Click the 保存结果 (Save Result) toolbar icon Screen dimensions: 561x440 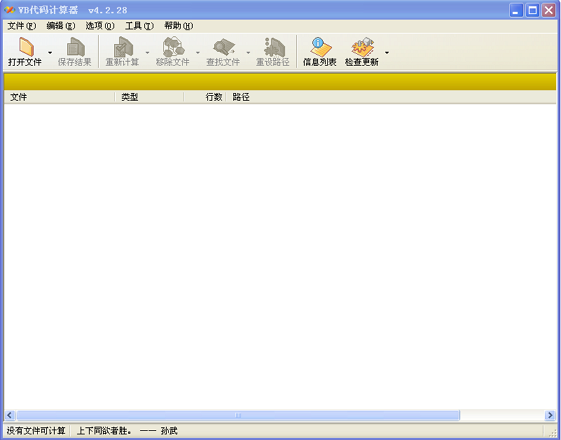[x=75, y=52]
